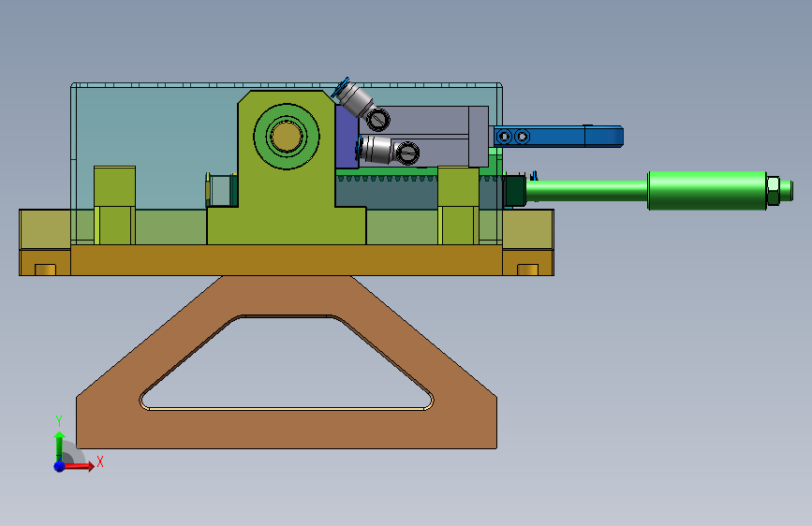Click the red X axis arrow on triad
The width and height of the screenshot is (812, 526).
tap(81, 466)
